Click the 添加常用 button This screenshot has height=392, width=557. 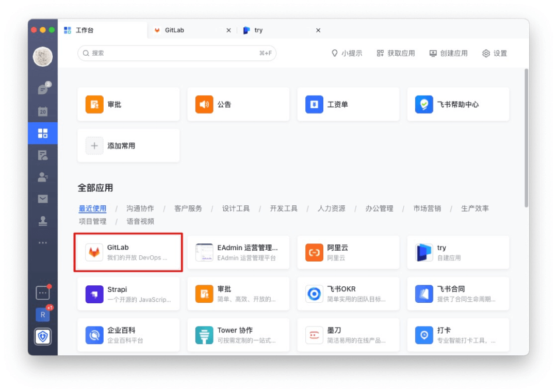click(x=128, y=146)
